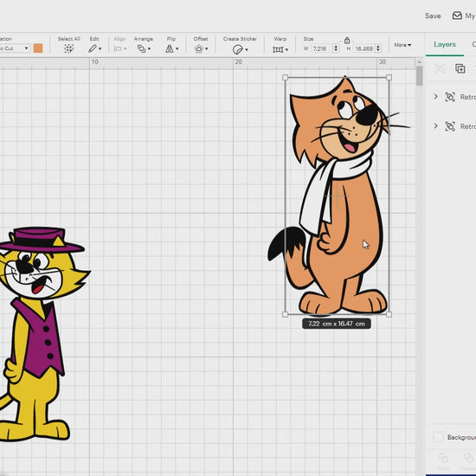The image size is (476, 476).
Task: Click the 7.22 cm x 16.47 cm label
Action: (337, 324)
